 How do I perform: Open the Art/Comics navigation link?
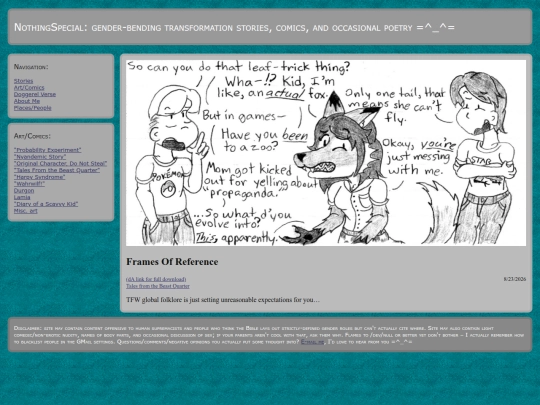coord(29,87)
